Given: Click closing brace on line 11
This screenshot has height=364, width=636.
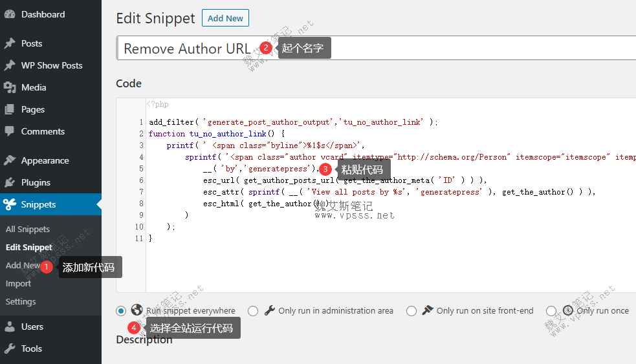Looking at the screenshot, I should click(151, 239).
